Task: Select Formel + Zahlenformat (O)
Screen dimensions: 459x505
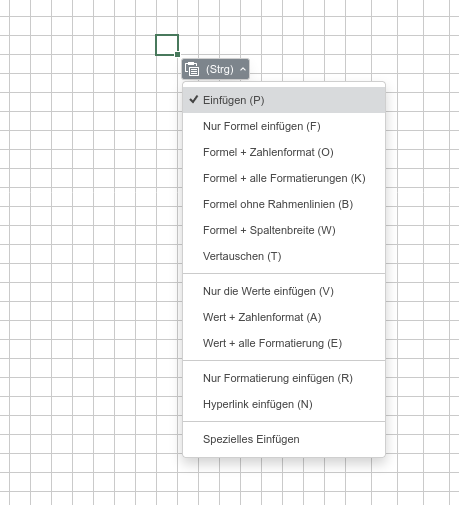Action: (x=284, y=152)
